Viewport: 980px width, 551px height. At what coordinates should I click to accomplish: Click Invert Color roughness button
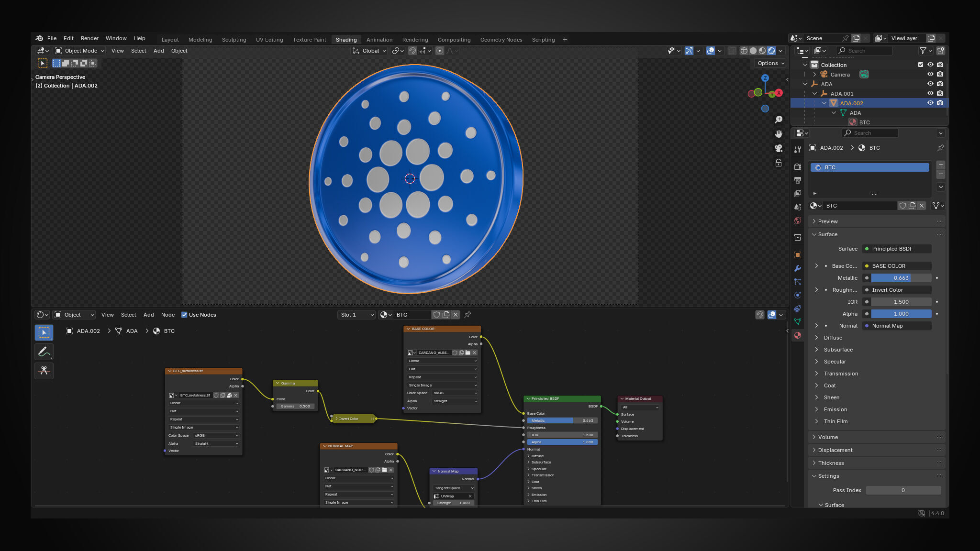pos(897,290)
